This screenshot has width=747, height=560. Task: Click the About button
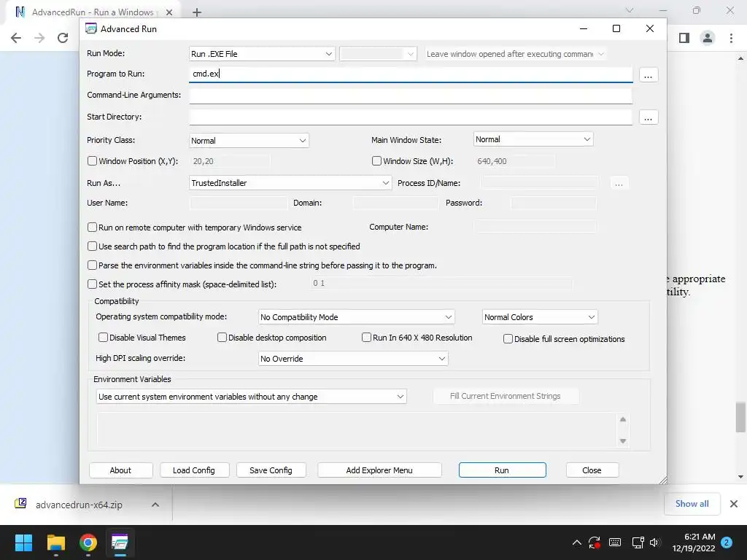tap(120, 470)
